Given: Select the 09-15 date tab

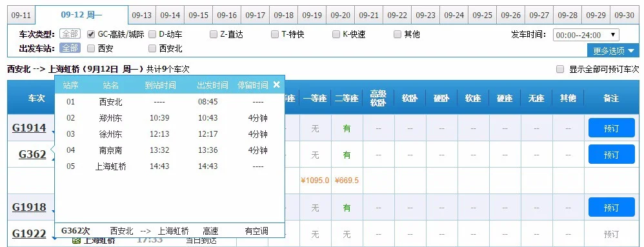Looking at the screenshot, I should coord(198,15).
